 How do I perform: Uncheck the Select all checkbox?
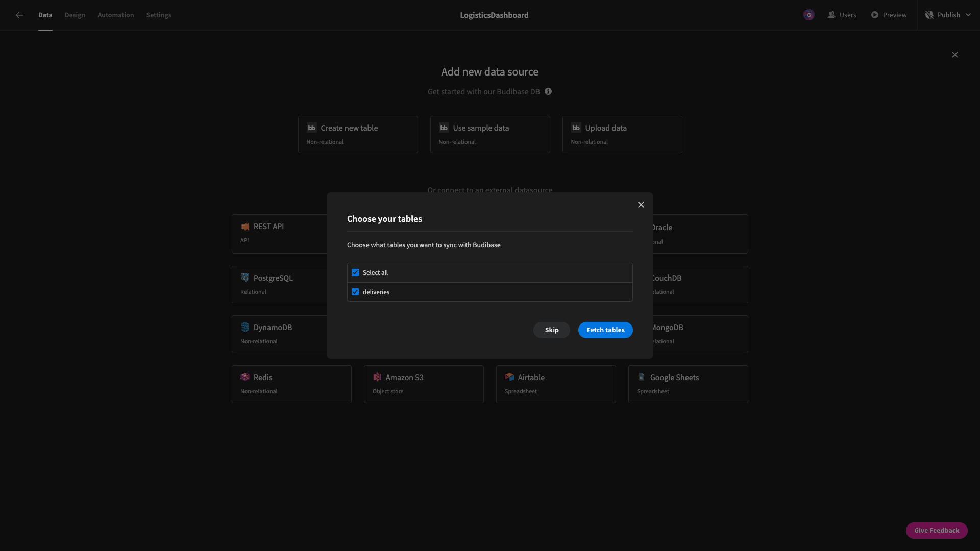click(355, 273)
